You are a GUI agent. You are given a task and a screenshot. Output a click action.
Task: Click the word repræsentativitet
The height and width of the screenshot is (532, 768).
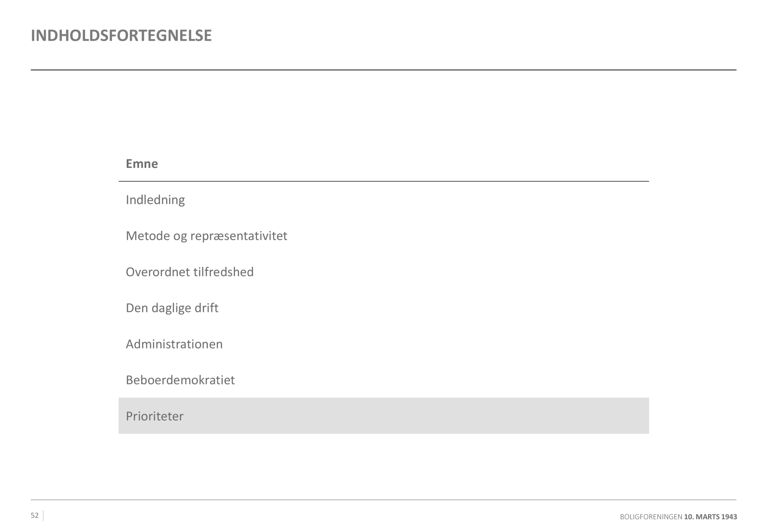[x=238, y=236]
